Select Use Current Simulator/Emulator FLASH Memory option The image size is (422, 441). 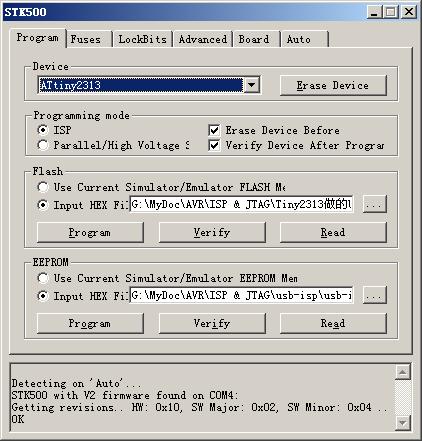tap(43, 187)
